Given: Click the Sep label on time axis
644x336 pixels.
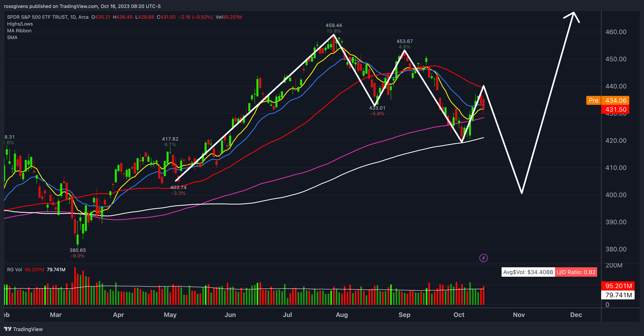Looking at the screenshot, I should click(404, 315).
